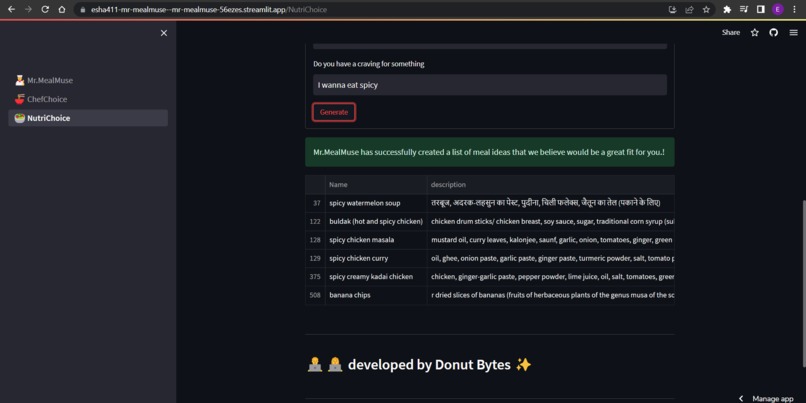The image size is (806, 403).
Task: Open the Streamlit hamburger menu
Action: point(794,32)
